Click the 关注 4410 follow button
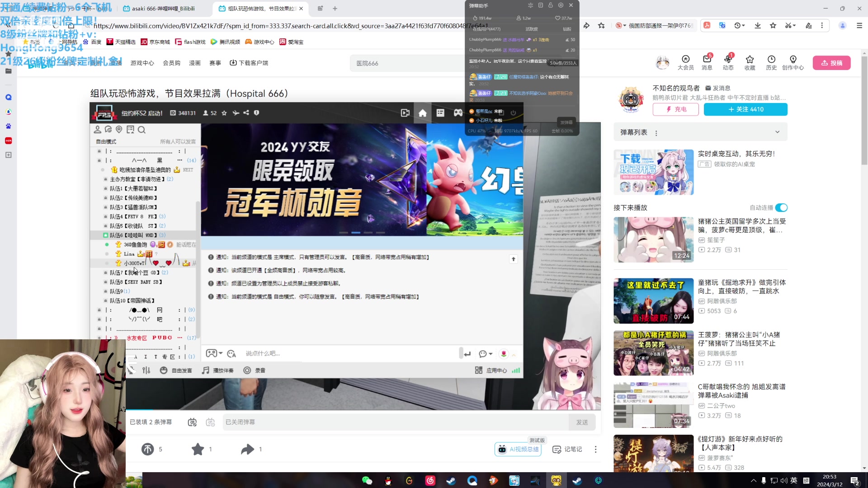Screen dimensions: 868x488 (x=745, y=109)
